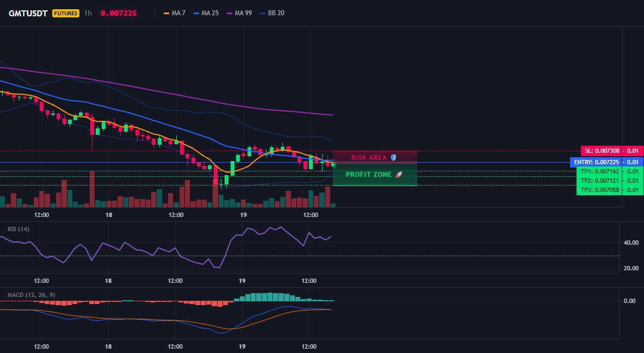
Task: Click the yellow FUTURES badge
Action: (66, 13)
